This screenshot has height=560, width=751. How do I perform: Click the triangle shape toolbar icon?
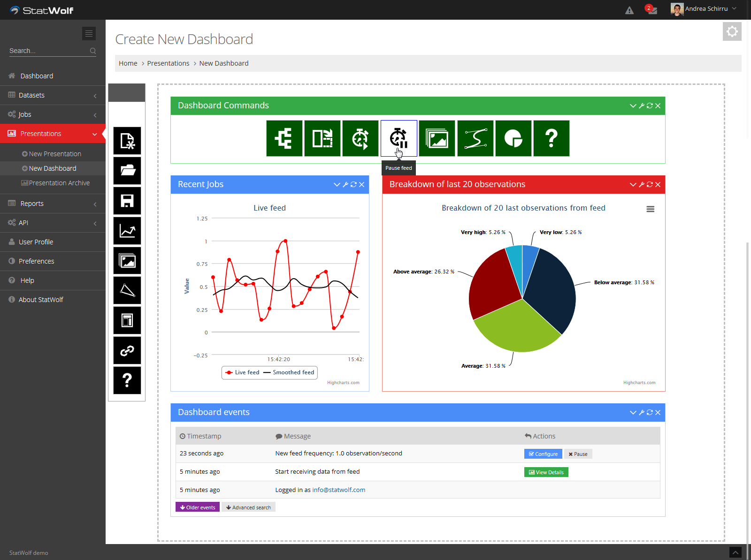pyautogui.click(x=127, y=291)
